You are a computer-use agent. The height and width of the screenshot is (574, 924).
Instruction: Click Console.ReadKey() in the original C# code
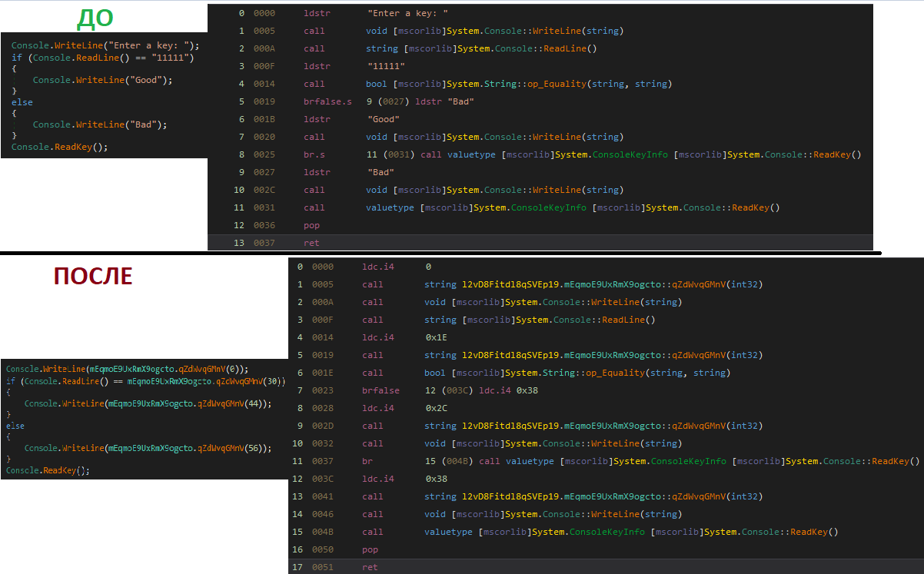[57, 146]
